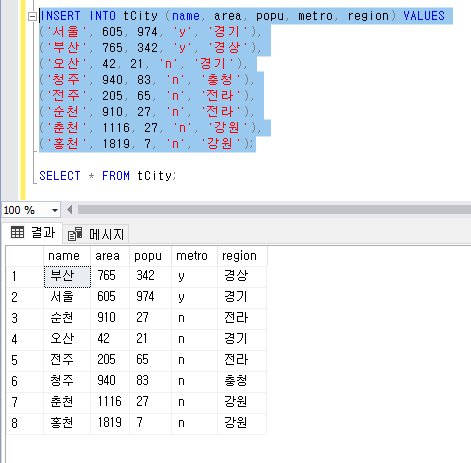
Task: Select the region column header
Action: click(242, 256)
